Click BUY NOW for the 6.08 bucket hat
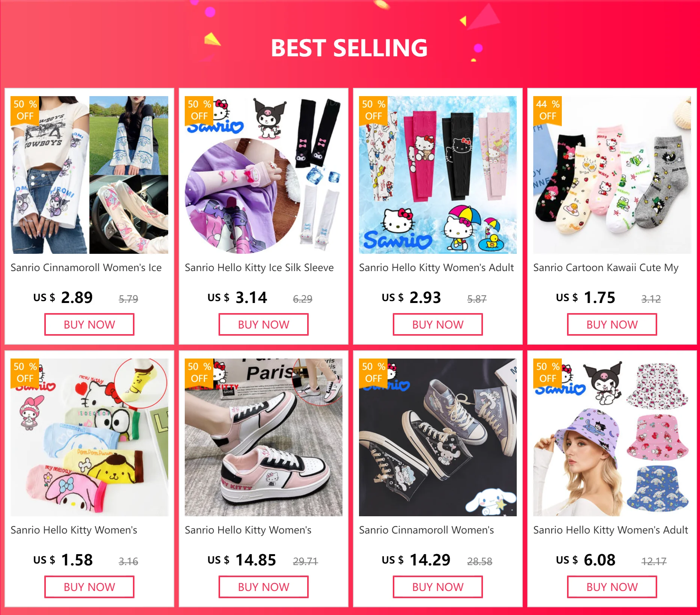700x615 pixels. [x=612, y=587]
